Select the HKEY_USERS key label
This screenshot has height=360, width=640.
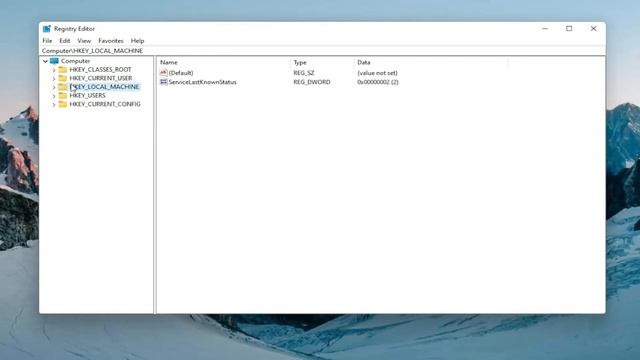coord(87,95)
